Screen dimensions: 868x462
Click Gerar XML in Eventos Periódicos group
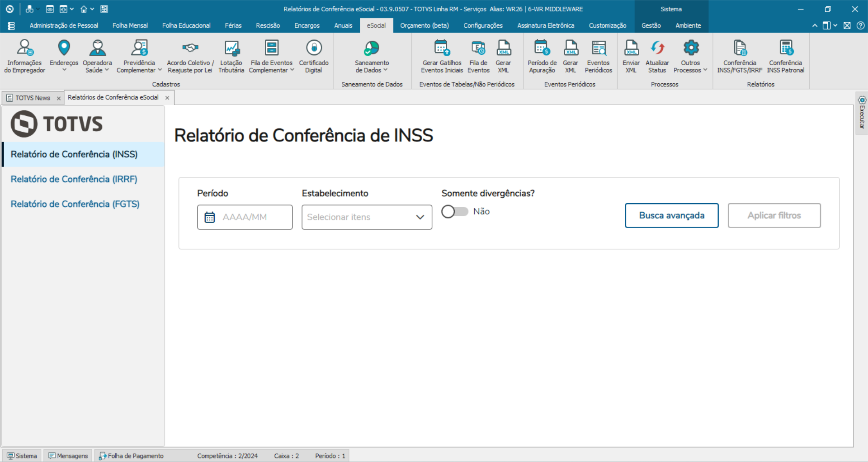[x=571, y=56]
